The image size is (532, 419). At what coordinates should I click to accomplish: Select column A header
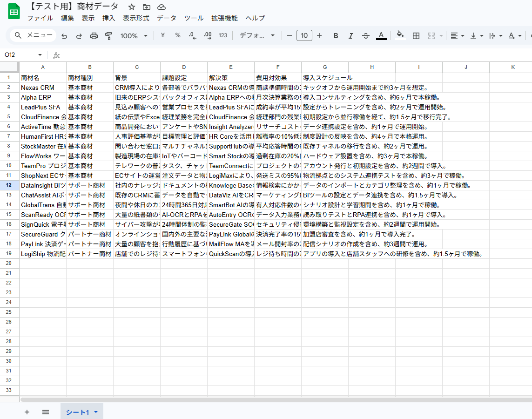[43, 67]
